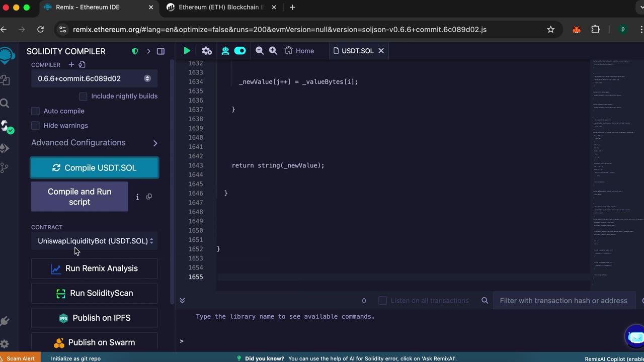Click the browser address bar URL

click(x=279, y=30)
